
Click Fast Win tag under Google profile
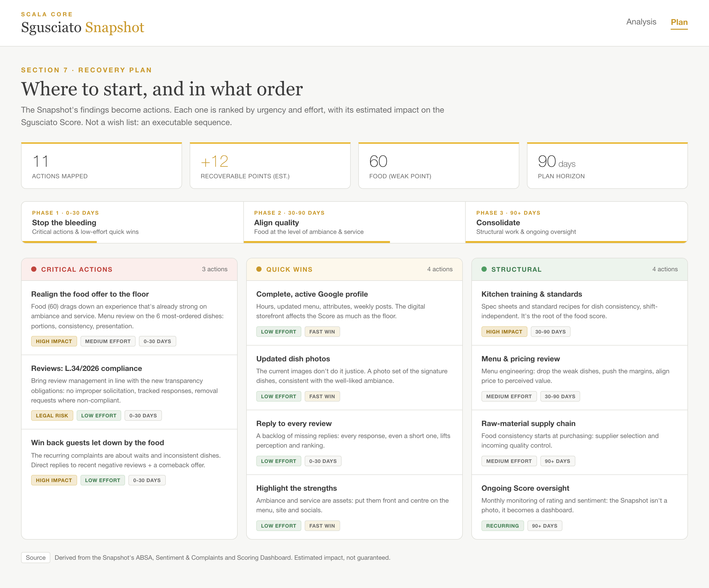point(322,332)
